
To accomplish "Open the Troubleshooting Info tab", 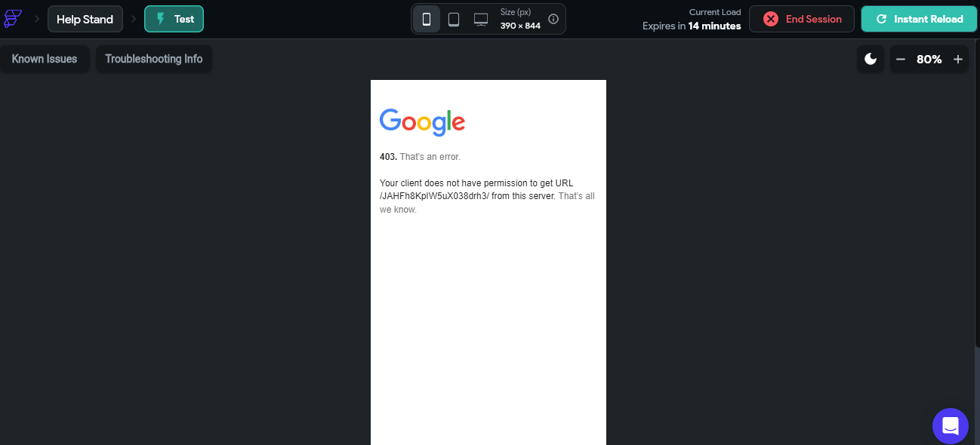I will [x=154, y=59].
